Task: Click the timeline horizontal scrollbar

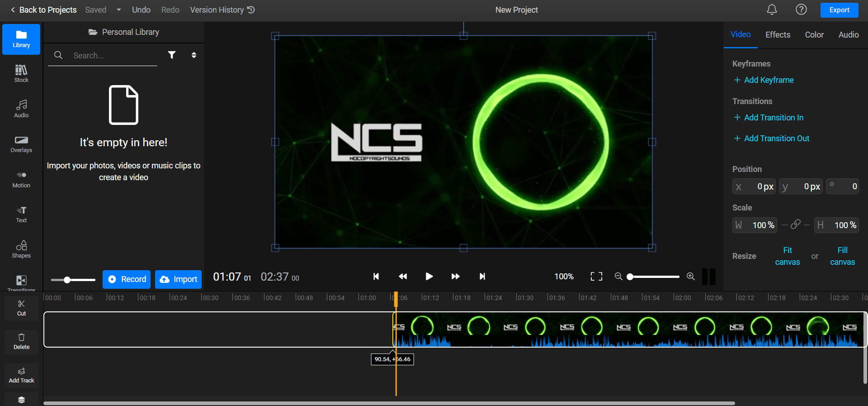Action: pos(389,403)
